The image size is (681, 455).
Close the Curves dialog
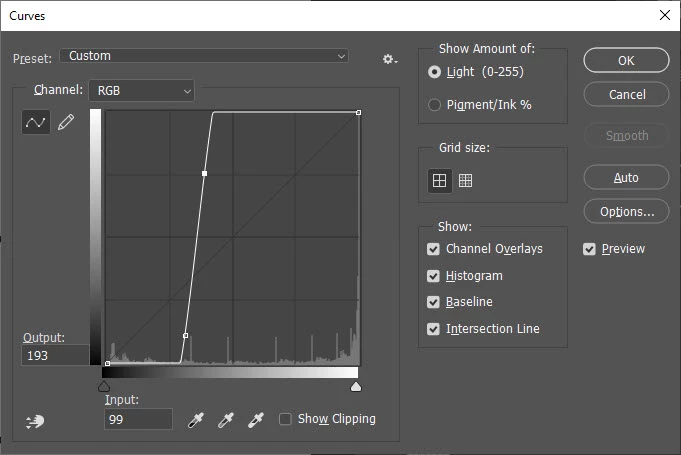664,15
